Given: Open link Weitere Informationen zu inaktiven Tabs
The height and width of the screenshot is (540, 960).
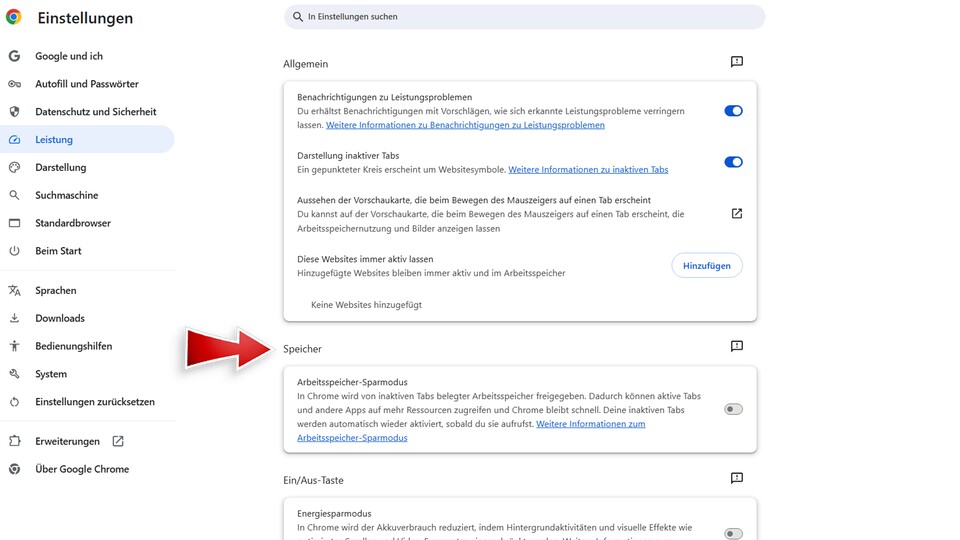Looking at the screenshot, I should [x=588, y=170].
